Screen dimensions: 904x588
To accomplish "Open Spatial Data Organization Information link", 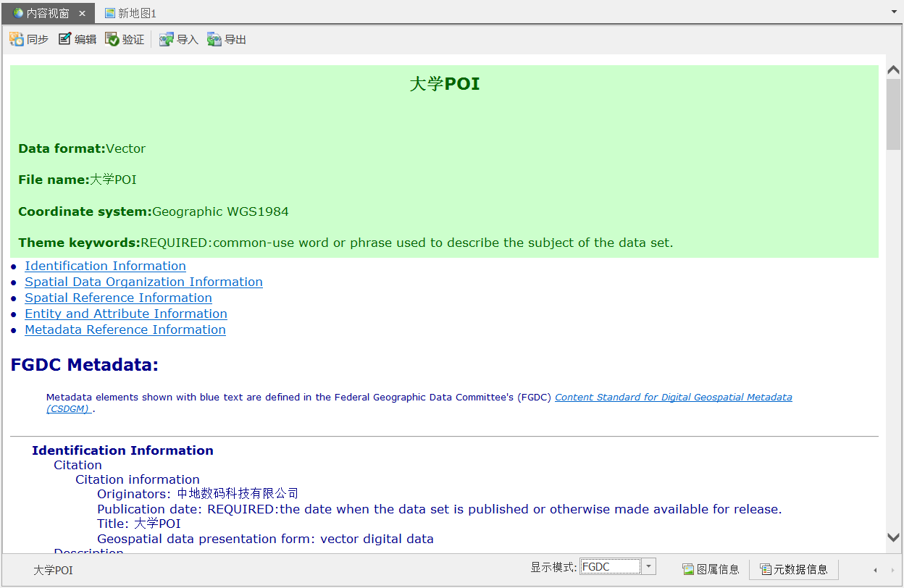I will click(143, 282).
